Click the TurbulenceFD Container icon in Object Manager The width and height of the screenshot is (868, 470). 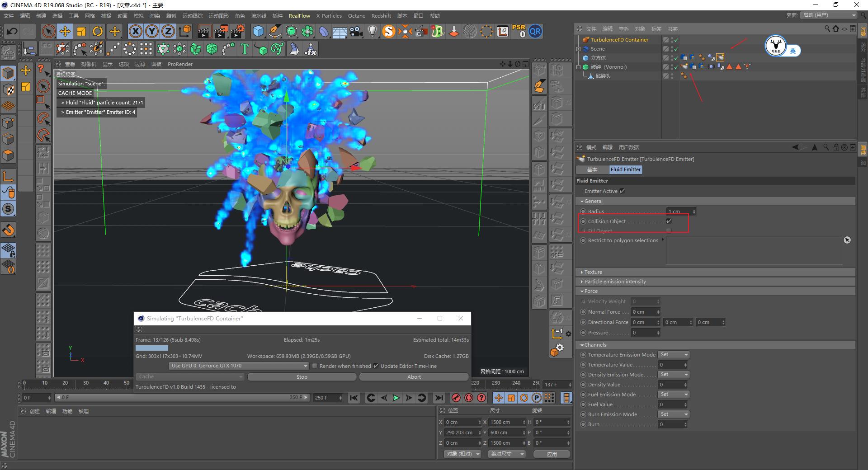(586, 39)
